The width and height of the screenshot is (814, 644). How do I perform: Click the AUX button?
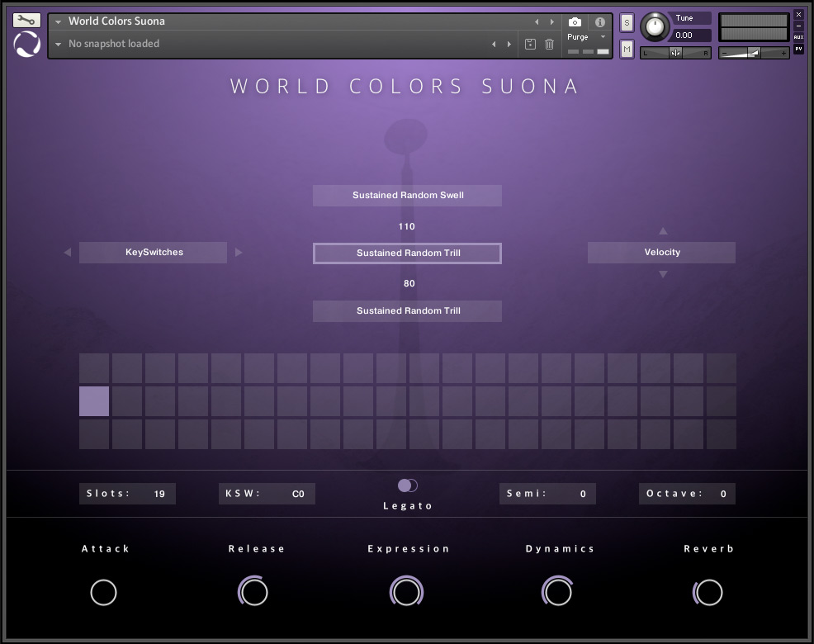[x=798, y=37]
